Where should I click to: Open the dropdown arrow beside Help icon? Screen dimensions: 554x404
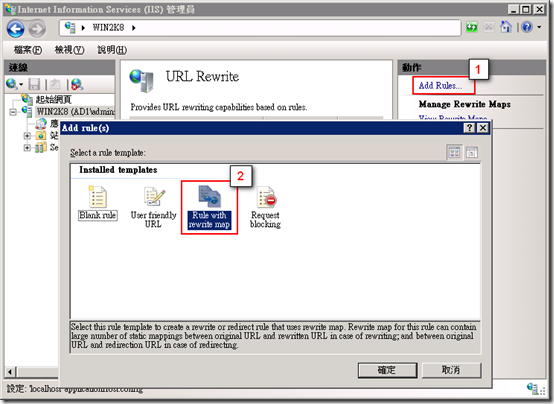[x=539, y=27]
